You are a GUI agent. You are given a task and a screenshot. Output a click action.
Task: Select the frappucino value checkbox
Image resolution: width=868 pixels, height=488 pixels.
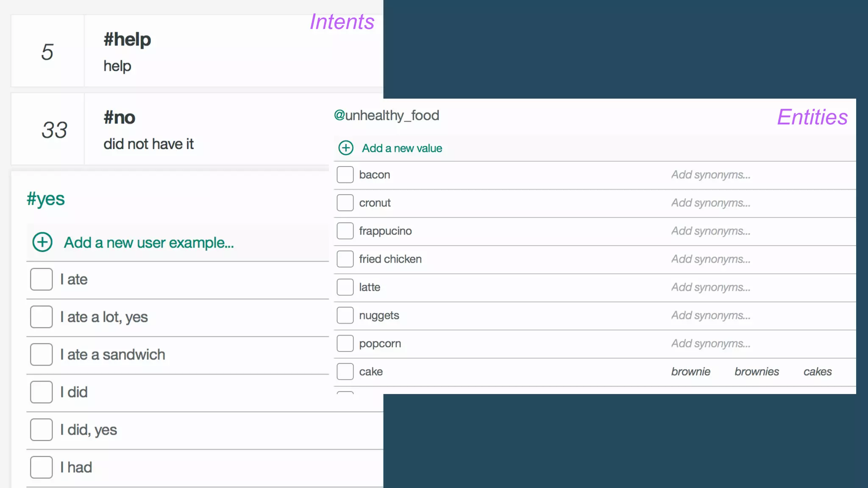pyautogui.click(x=345, y=231)
